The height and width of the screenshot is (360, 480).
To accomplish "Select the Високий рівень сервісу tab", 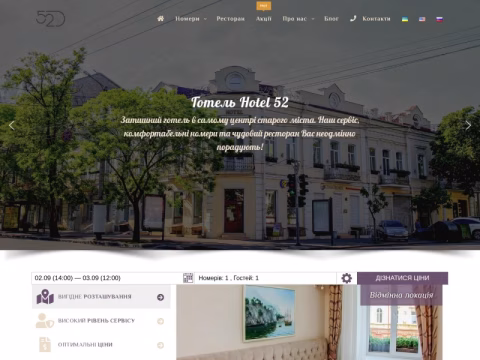I will 101,321.
